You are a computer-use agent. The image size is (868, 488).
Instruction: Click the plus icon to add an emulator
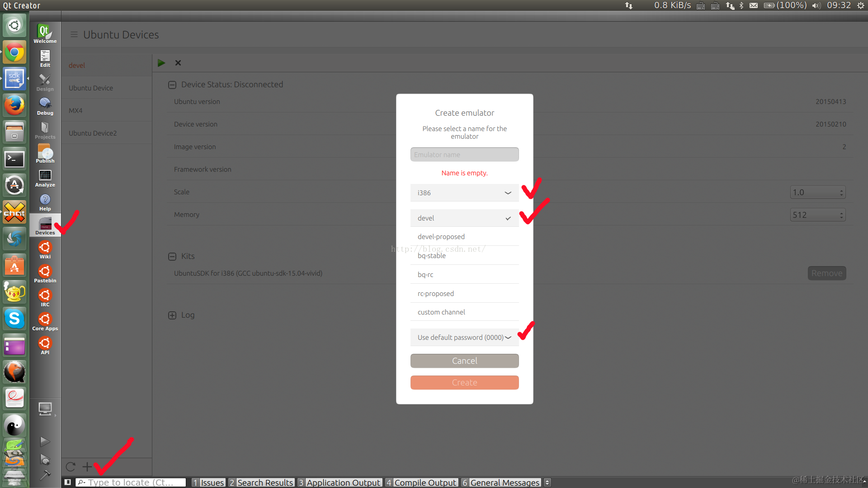tap(87, 467)
